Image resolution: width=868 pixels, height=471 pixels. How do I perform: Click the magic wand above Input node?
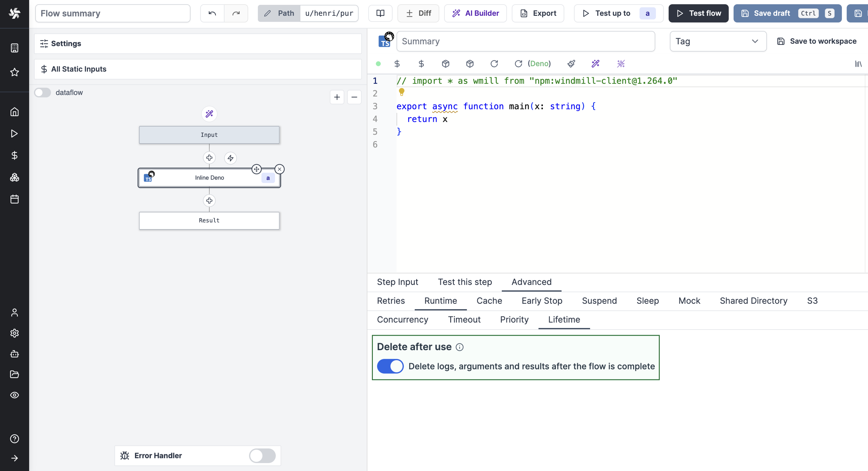click(x=209, y=114)
